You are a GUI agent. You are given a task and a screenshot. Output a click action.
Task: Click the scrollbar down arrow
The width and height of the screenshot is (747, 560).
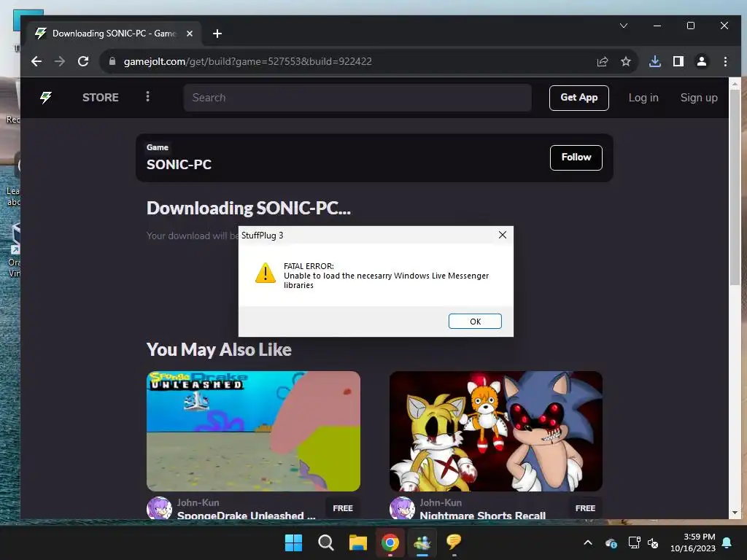735,513
